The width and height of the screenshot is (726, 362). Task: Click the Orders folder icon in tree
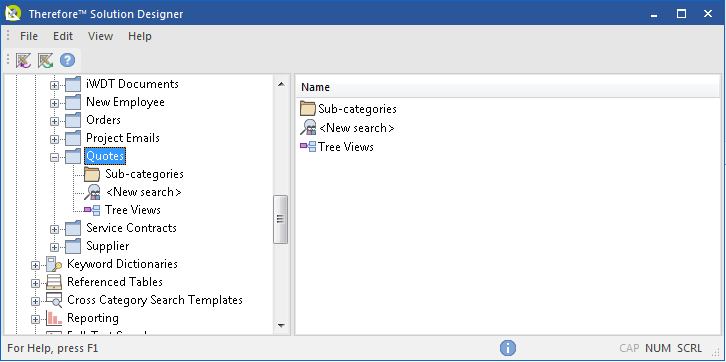73,120
